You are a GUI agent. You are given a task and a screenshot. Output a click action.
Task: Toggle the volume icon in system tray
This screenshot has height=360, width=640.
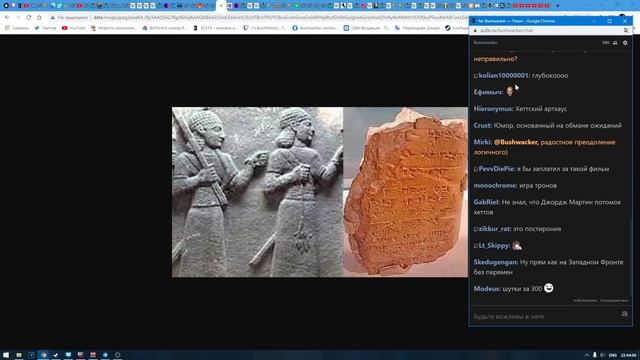[x=602, y=355]
